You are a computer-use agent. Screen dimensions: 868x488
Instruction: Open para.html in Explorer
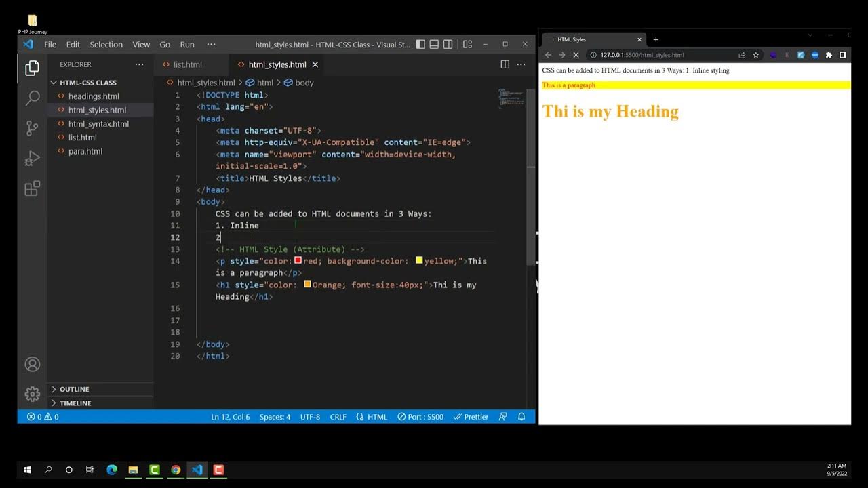point(85,151)
